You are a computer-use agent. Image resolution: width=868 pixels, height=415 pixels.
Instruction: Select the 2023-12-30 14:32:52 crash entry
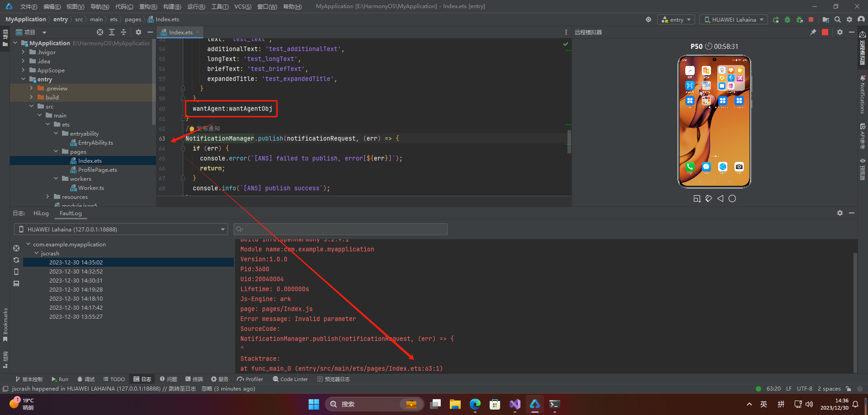[x=76, y=271]
